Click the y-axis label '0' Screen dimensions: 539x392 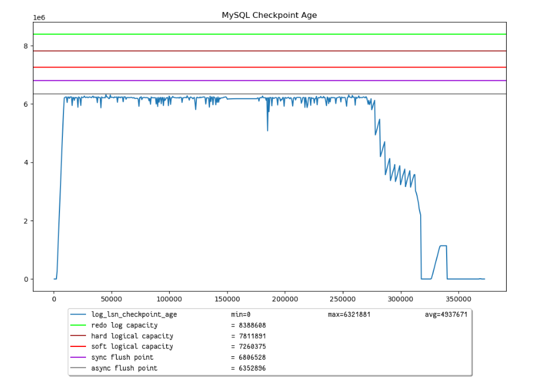coord(26,279)
